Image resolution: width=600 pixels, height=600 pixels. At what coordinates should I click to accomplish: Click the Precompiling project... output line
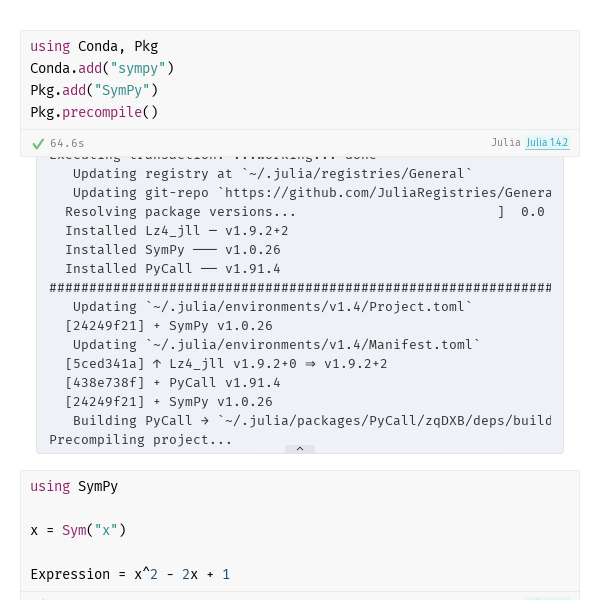[140, 440]
